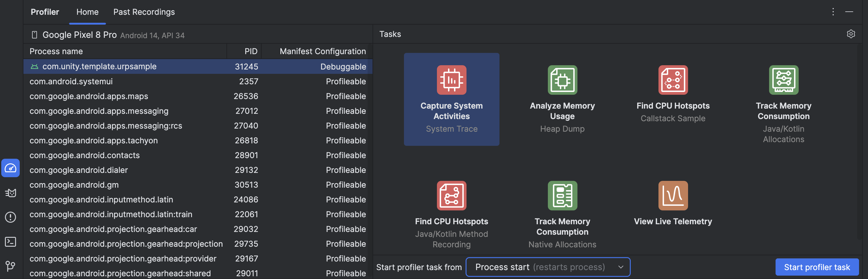This screenshot has width=868, height=279.
Task: Click the Profiler tool window title
Action: (45, 12)
